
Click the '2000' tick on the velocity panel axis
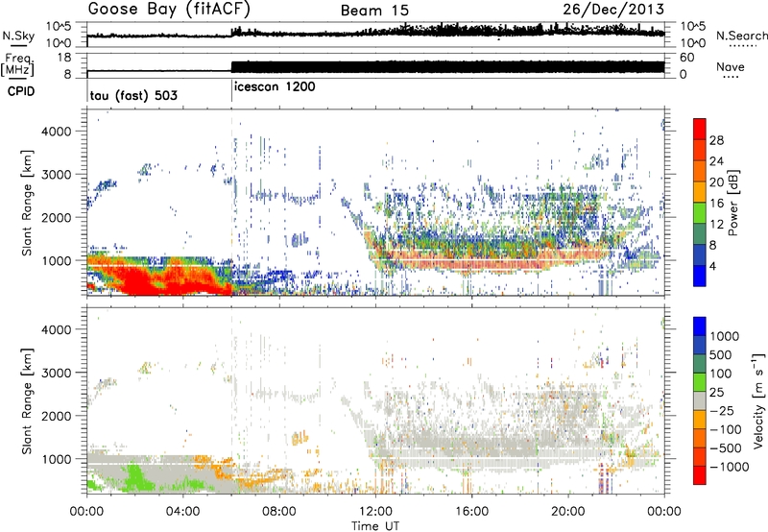pyautogui.click(x=57, y=416)
